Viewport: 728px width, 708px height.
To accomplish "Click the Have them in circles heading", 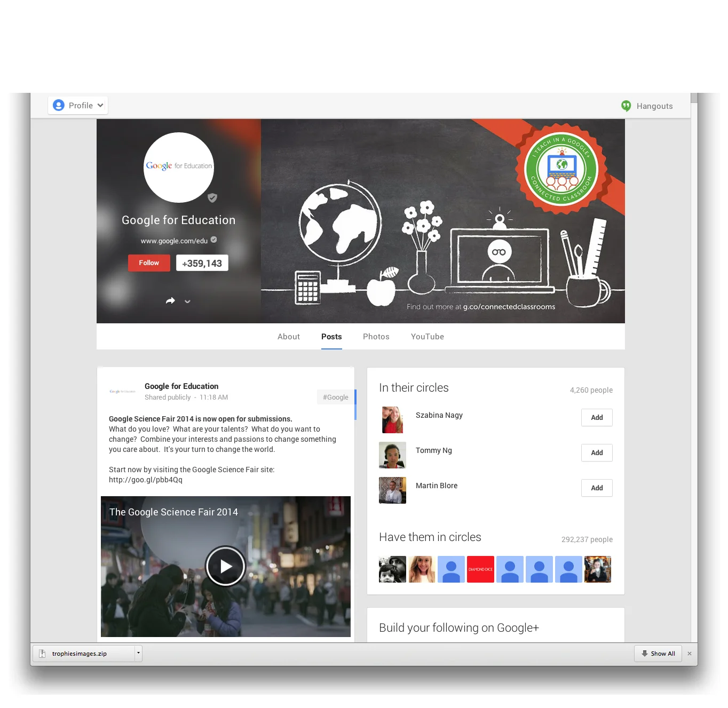I will [x=430, y=537].
